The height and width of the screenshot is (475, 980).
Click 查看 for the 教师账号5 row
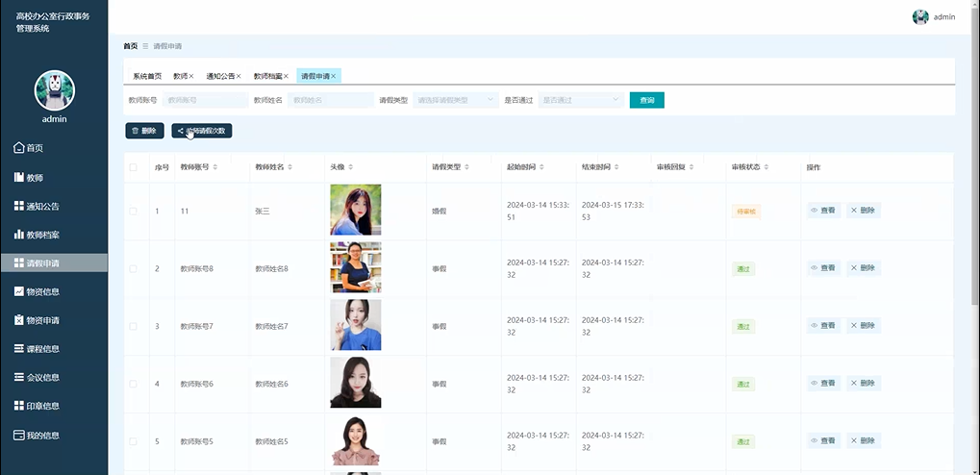tap(823, 440)
